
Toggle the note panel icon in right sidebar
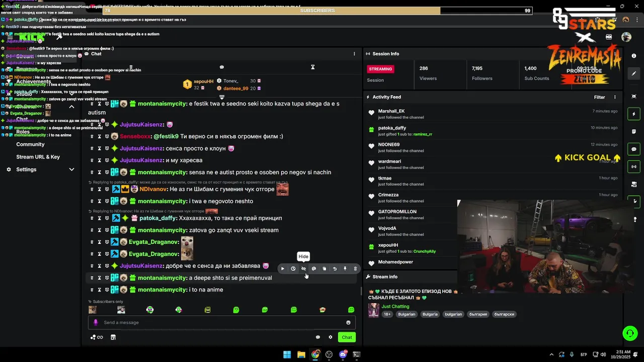[x=634, y=132]
